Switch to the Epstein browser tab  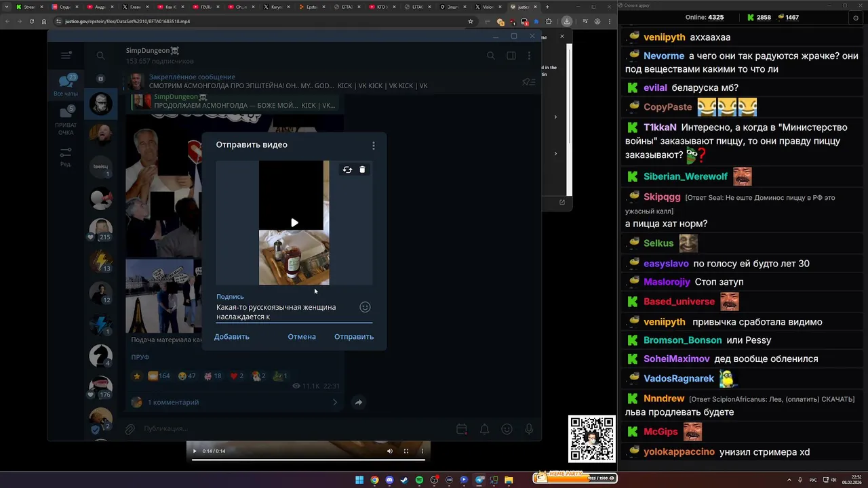(x=313, y=7)
